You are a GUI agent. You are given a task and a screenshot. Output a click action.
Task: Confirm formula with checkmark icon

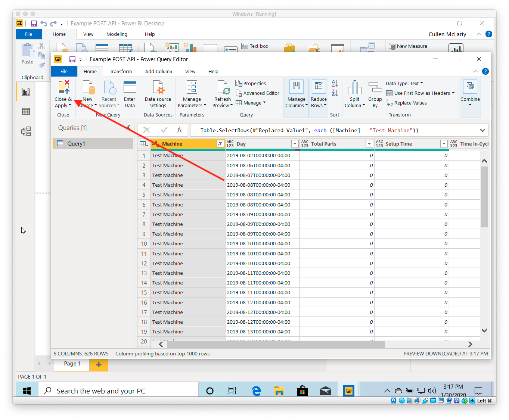pos(164,130)
